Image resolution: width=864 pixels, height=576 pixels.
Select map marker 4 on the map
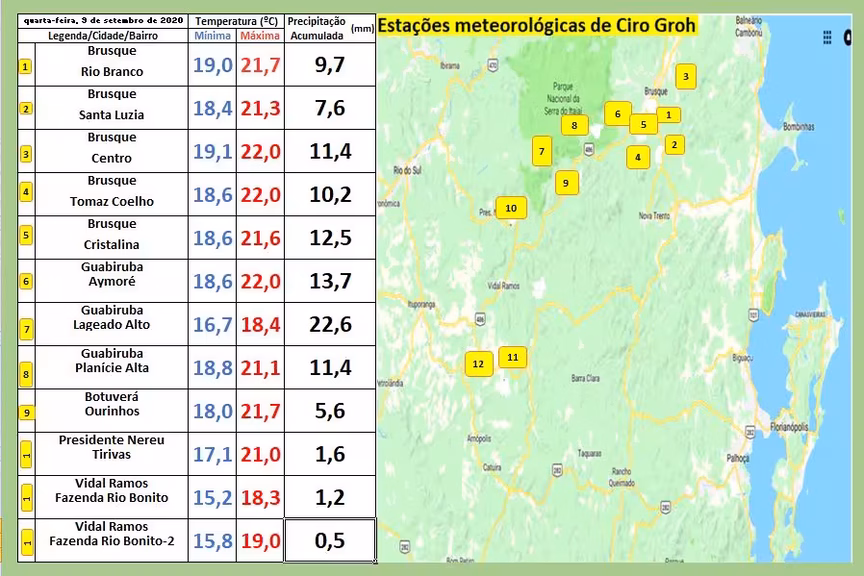point(637,156)
